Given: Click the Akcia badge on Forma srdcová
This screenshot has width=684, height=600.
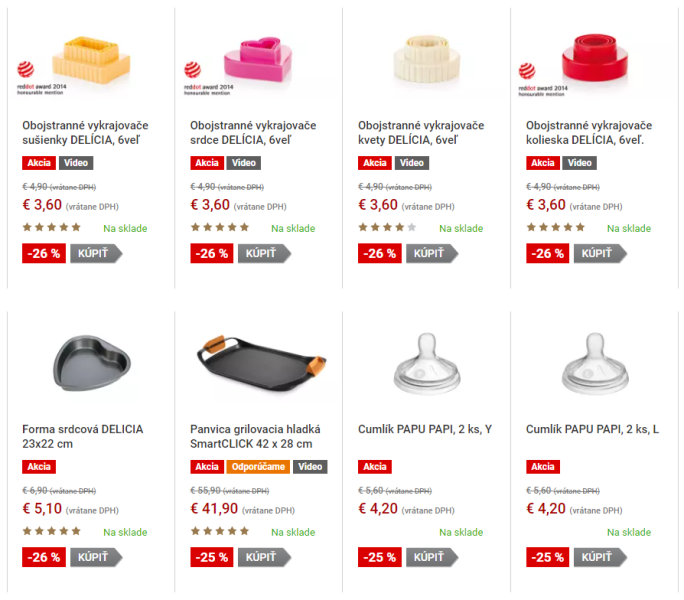Looking at the screenshot, I should pyautogui.click(x=39, y=466).
